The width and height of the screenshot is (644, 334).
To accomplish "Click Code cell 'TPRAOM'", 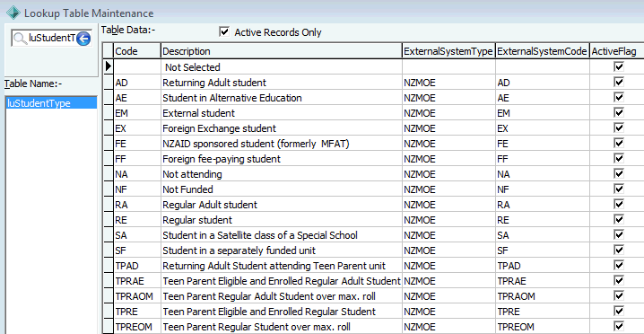I will click(136, 295).
